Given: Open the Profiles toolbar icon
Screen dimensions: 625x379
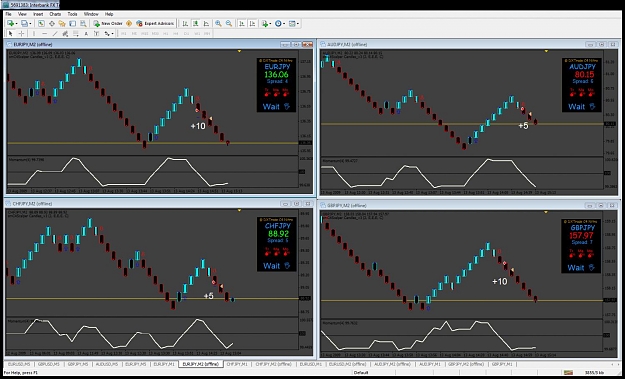Looking at the screenshot, I should point(24,24).
